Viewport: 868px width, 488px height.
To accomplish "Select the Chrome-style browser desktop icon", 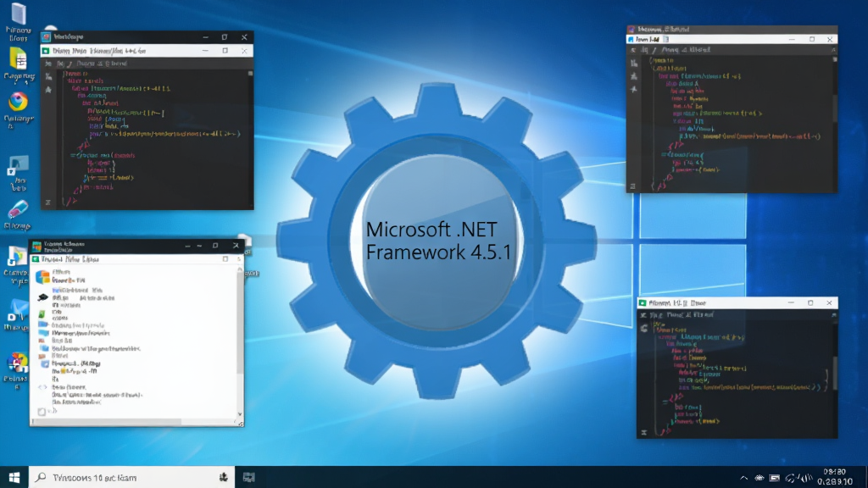I will 19,102.
